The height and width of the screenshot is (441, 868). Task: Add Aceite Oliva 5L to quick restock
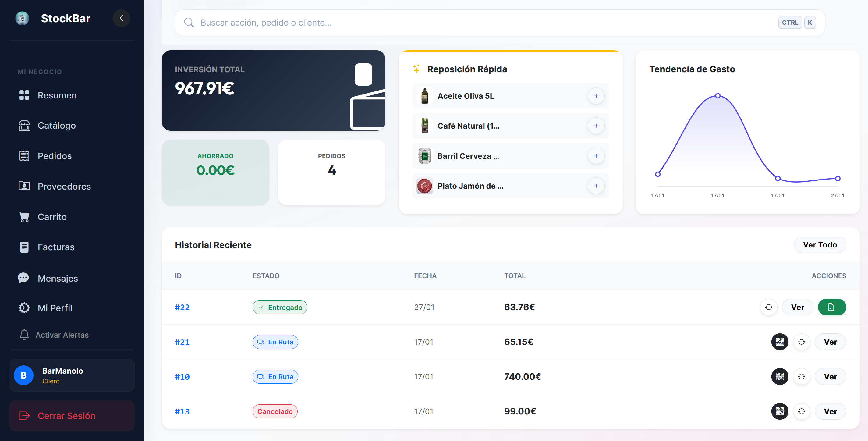(596, 96)
